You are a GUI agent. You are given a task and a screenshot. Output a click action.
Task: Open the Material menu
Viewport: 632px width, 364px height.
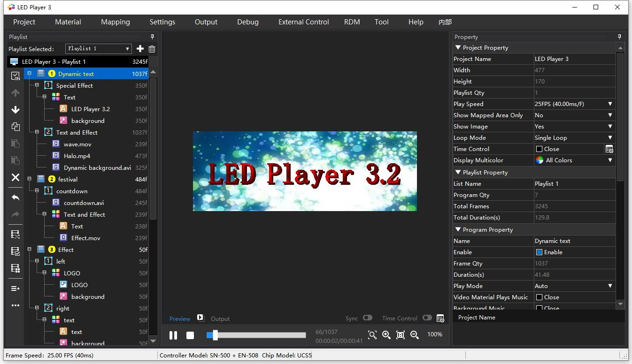point(68,22)
